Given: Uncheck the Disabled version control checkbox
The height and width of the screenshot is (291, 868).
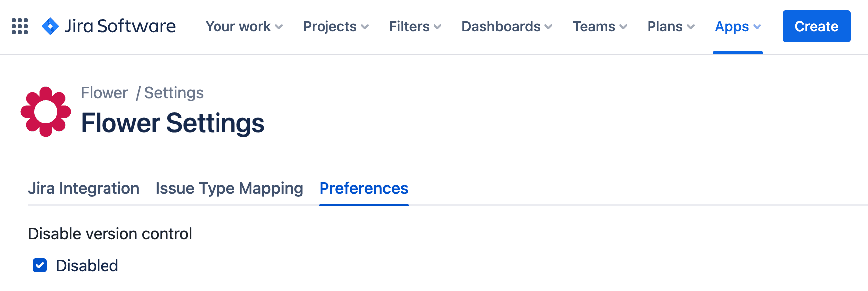Looking at the screenshot, I should 40,265.
